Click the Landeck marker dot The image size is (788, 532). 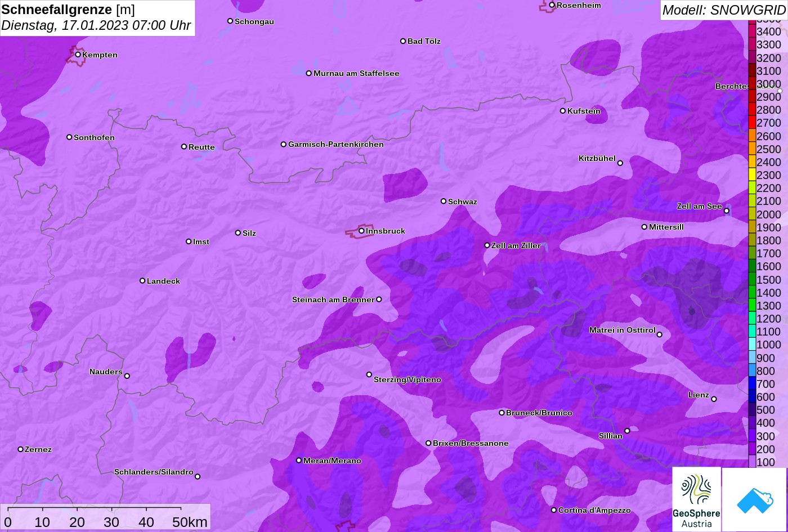(142, 281)
